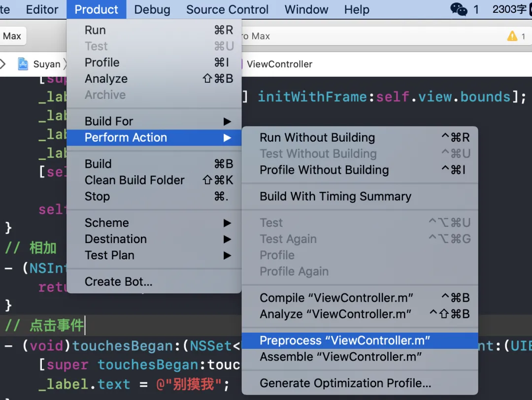Click the WeChat icon in menu bar
The image size is (532, 400).
point(459,9)
